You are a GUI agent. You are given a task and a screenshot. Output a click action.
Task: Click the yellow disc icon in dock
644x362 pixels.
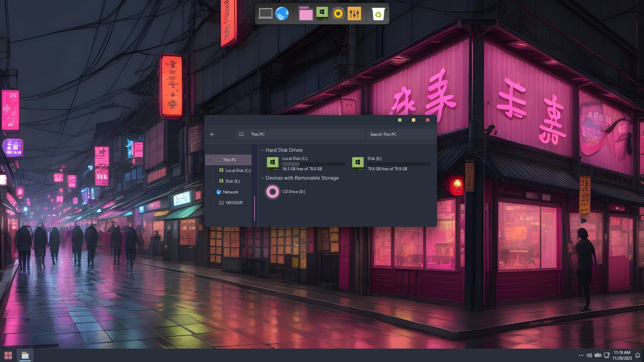(x=338, y=14)
